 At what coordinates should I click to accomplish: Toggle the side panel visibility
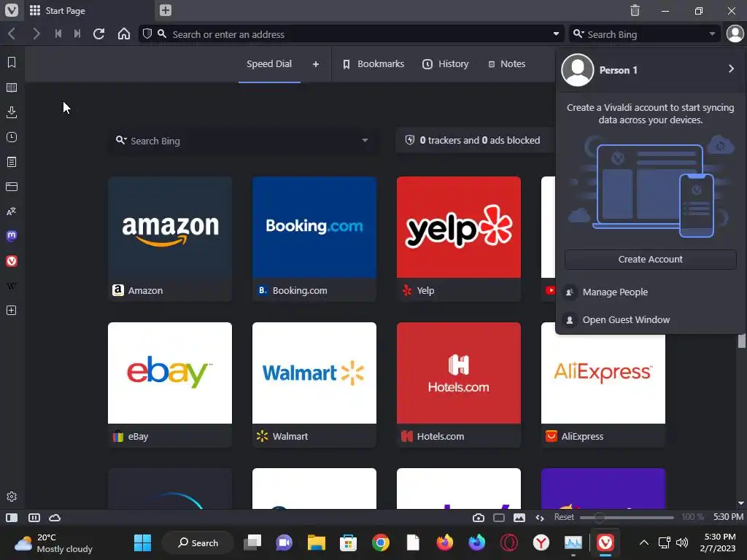pos(12,518)
